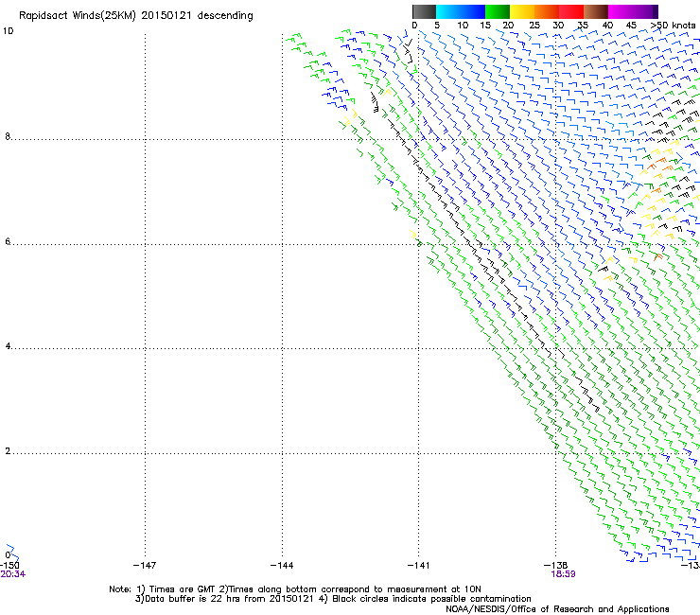Click the purple pass time "18:59"
700x615 pixels.
563,574
